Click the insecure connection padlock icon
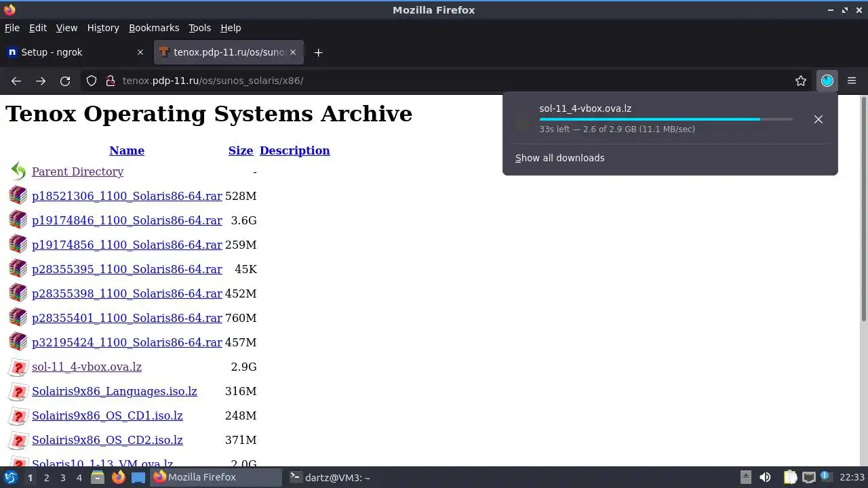Image resolution: width=868 pixels, height=488 pixels. (110, 81)
